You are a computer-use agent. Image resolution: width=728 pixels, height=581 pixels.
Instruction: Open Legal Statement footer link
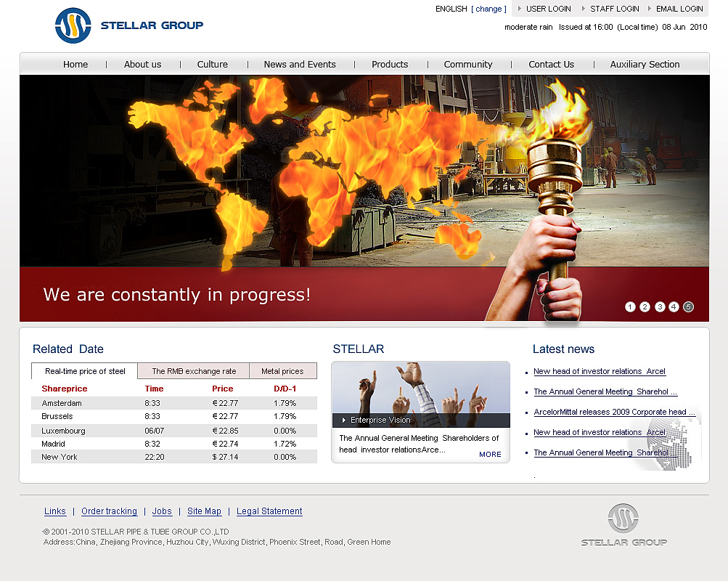[x=269, y=511]
